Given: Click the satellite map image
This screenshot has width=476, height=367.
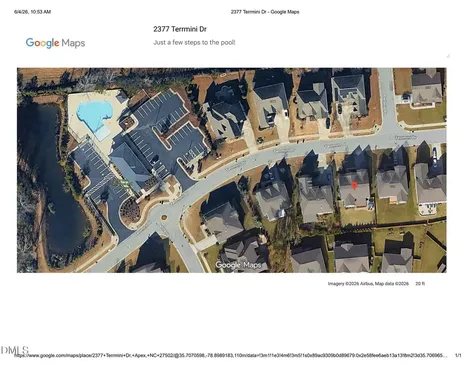Looking at the screenshot, I should [232, 170].
